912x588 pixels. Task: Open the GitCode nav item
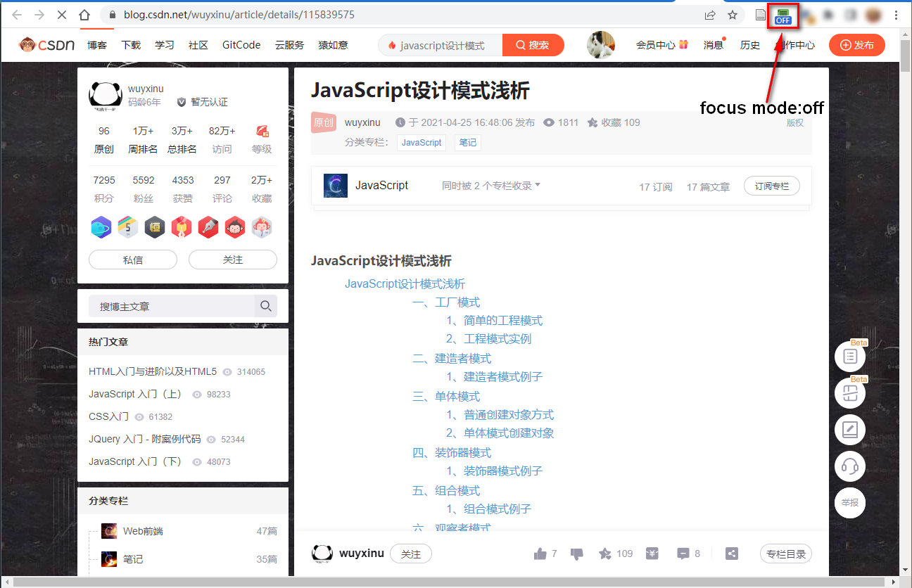pos(241,45)
